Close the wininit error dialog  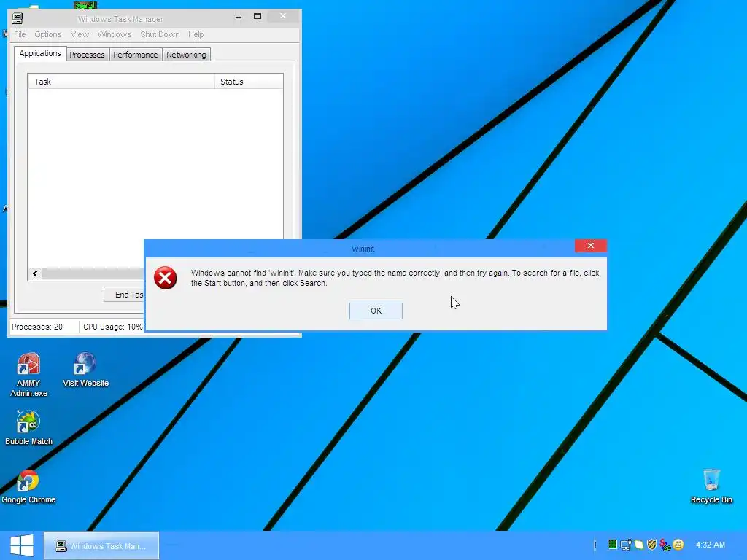591,246
